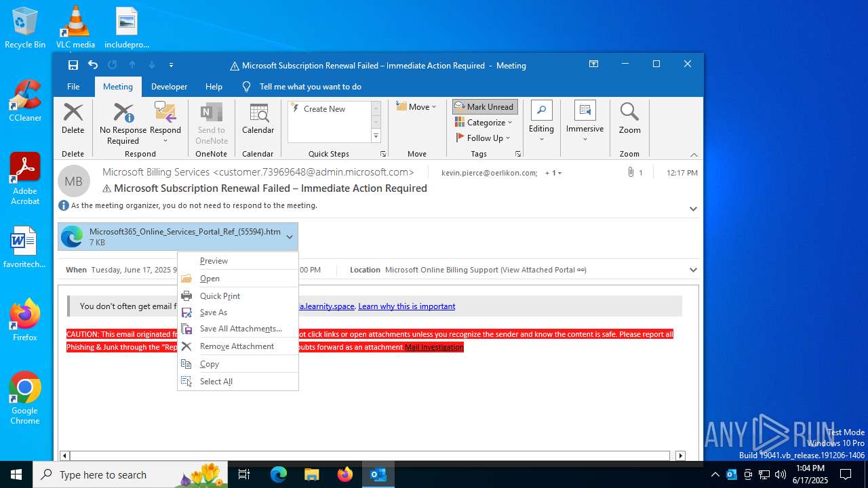Viewport: 868px width, 488px height.
Task: Choose Remove Attachment from context menu
Action: [238, 346]
